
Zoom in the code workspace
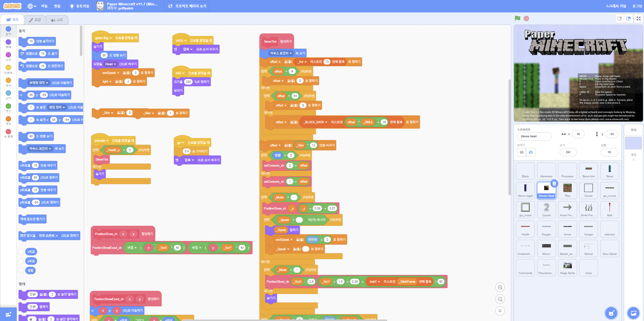coord(500,287)
